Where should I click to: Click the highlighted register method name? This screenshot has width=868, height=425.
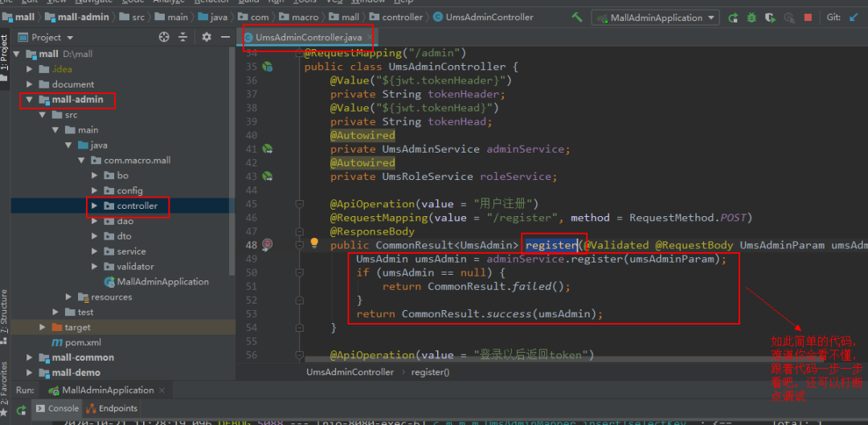click(551, 245)
